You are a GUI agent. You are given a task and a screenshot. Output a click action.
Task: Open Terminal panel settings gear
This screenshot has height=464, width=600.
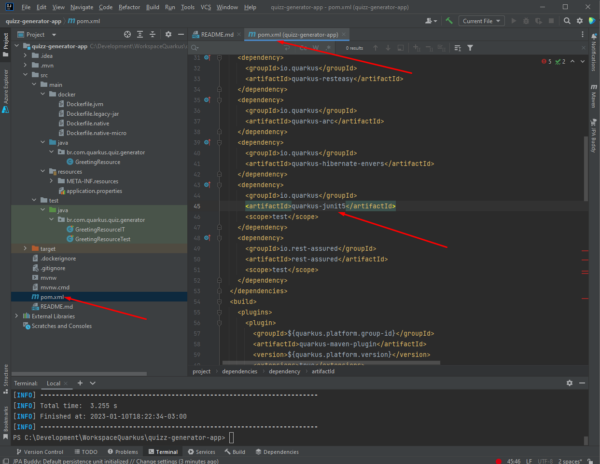tap(569, 383)
